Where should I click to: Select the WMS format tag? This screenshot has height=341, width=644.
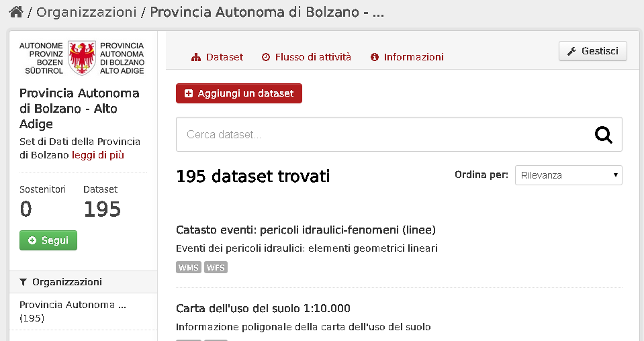(x=189, y=267)
